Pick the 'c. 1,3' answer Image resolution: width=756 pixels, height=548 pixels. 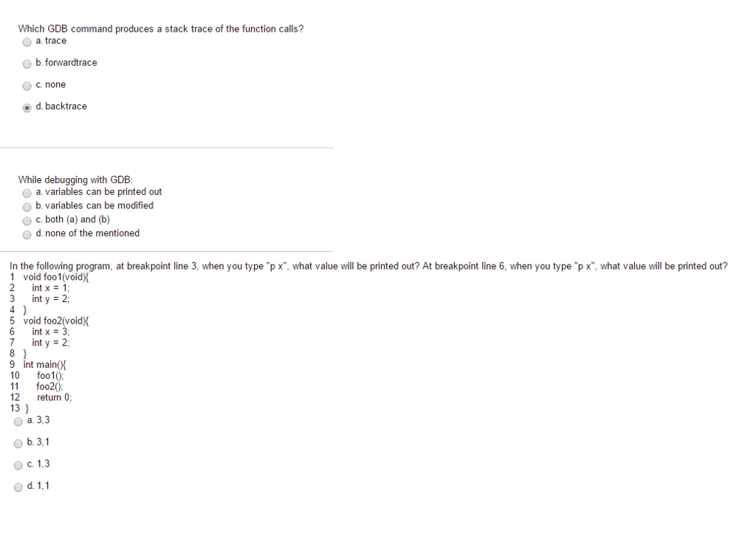click(18, 465)
